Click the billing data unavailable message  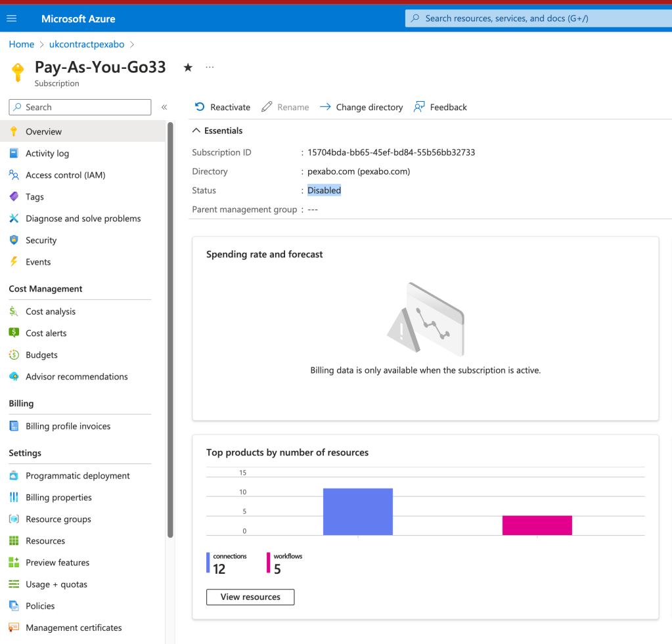coord(426,370)
